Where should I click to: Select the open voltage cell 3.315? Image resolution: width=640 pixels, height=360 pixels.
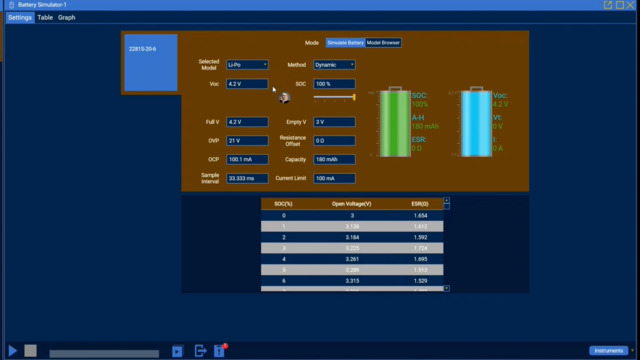[x=352, y=281]
